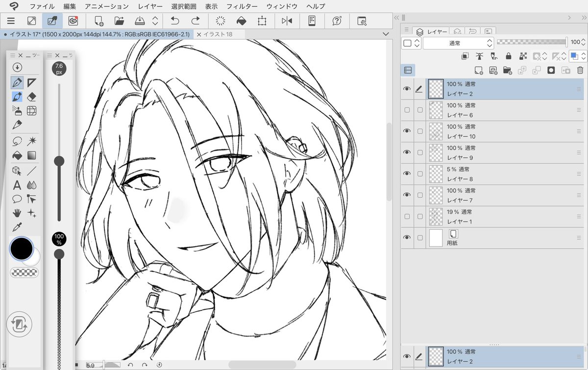Open フィルター menu

coord(242,6)
